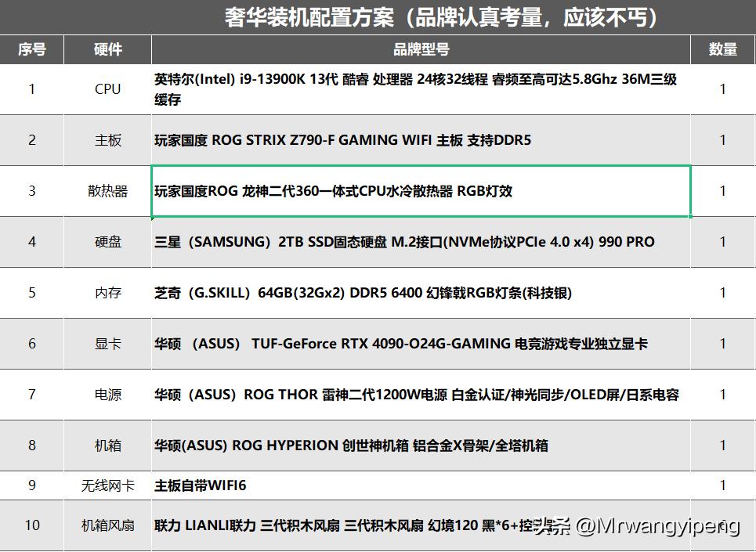Click the quantity cell in the 散热器 row
The width and height of the screenshot is (756, 552).
723,191
